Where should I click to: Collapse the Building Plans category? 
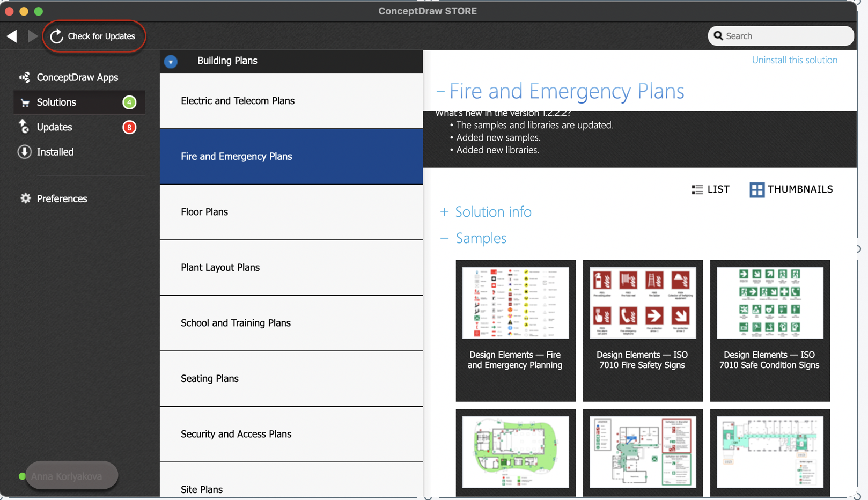[171, 62]
